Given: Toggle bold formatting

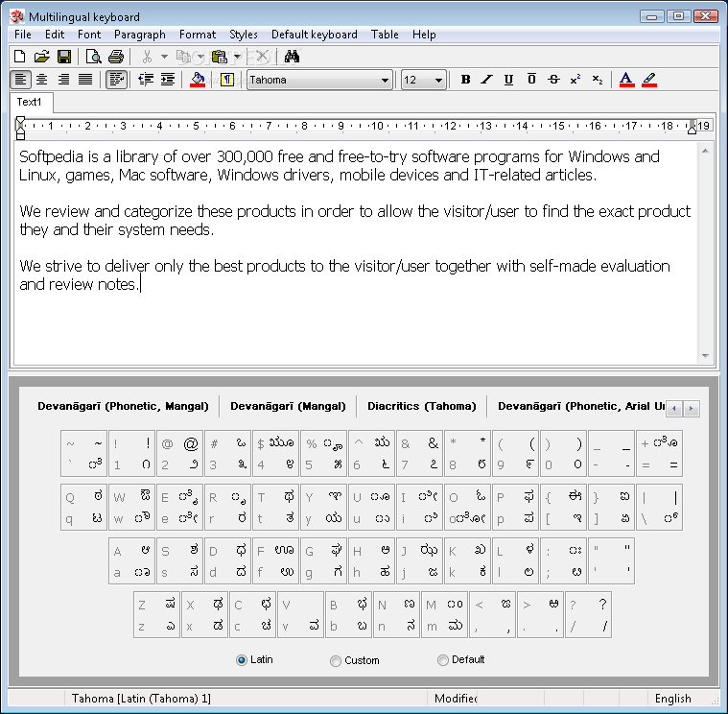Looking at the screenshot, I should pos(465,80).
